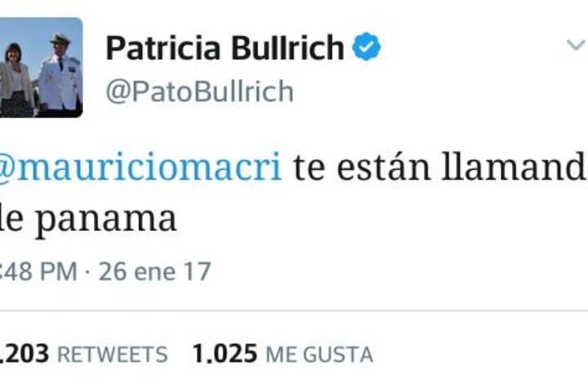
Task: Click the words "te están" in tweet
Action: pos(362,167)
